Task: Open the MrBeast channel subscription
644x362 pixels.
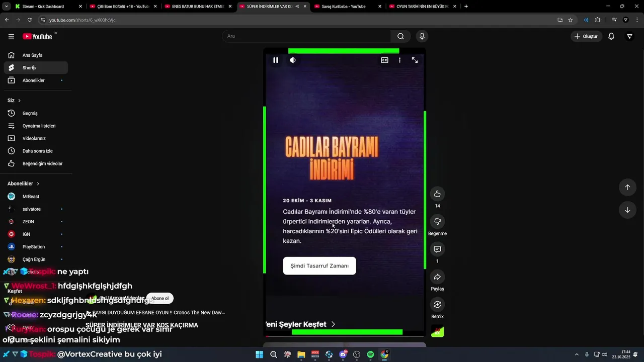Action: (x=36, y=197)
